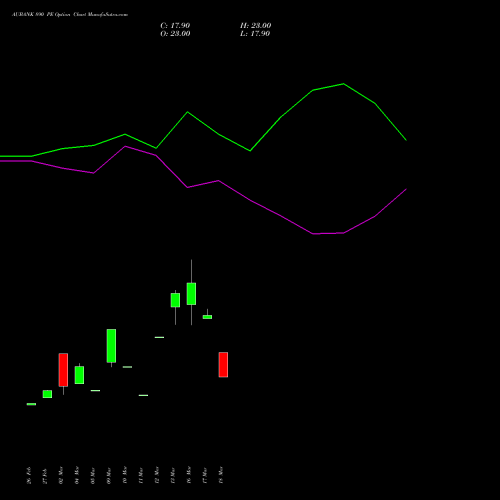500x500 pixels.
Task: Select the close value C: 17.90
Action: 175,26
